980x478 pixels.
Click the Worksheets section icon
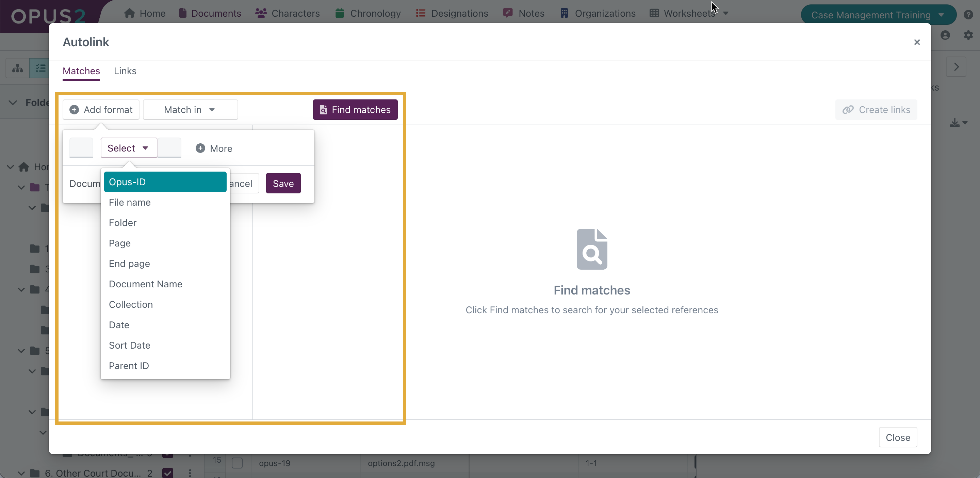654,13
